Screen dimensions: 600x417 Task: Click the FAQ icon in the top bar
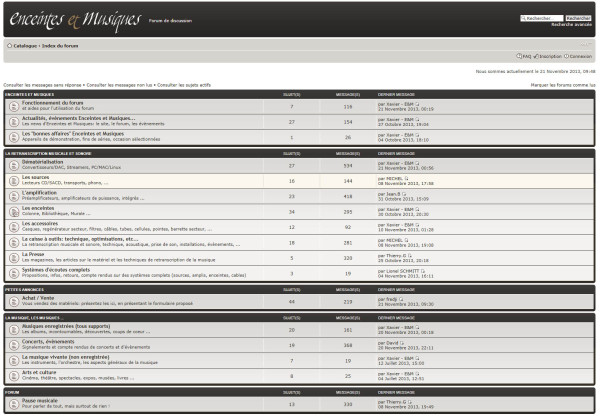coord(518,57)
